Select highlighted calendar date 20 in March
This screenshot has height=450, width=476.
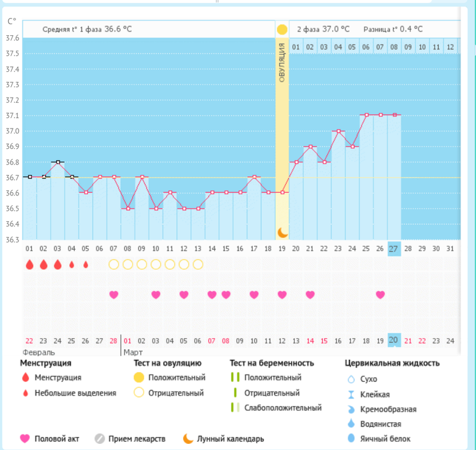click(394, 340)
